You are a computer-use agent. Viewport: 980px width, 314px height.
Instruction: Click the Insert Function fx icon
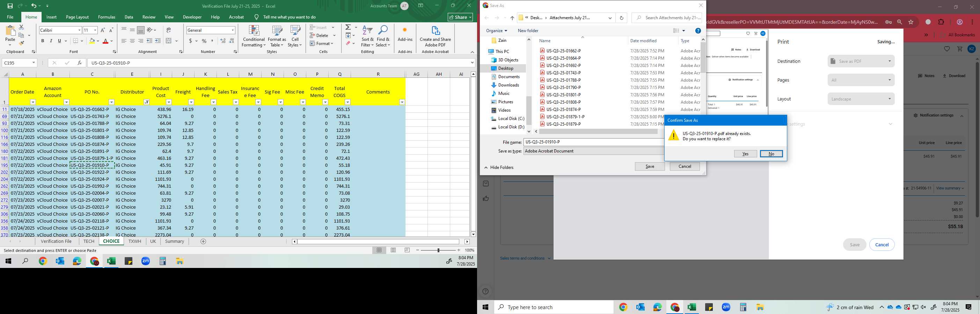point(79,63)
